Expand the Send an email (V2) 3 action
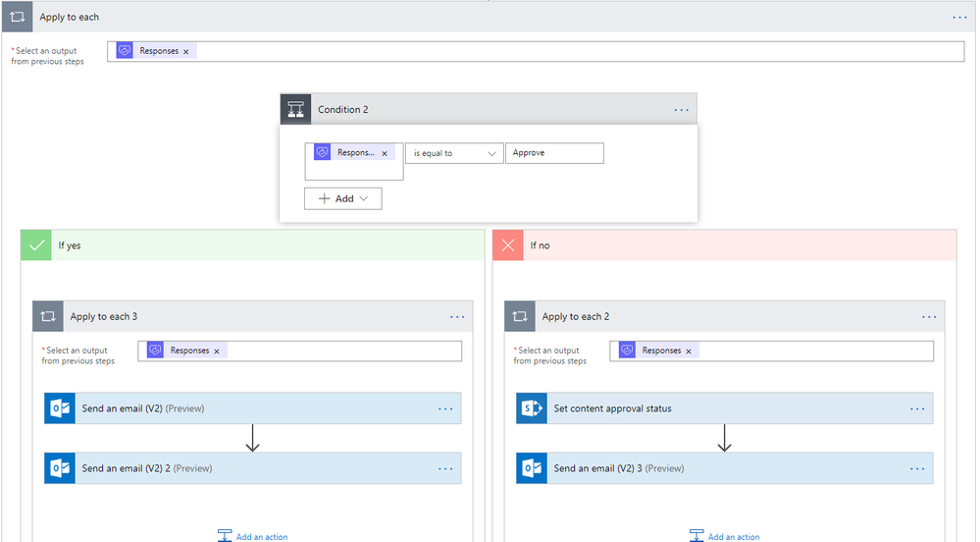 pyautogui.click(x=724, y=468)
